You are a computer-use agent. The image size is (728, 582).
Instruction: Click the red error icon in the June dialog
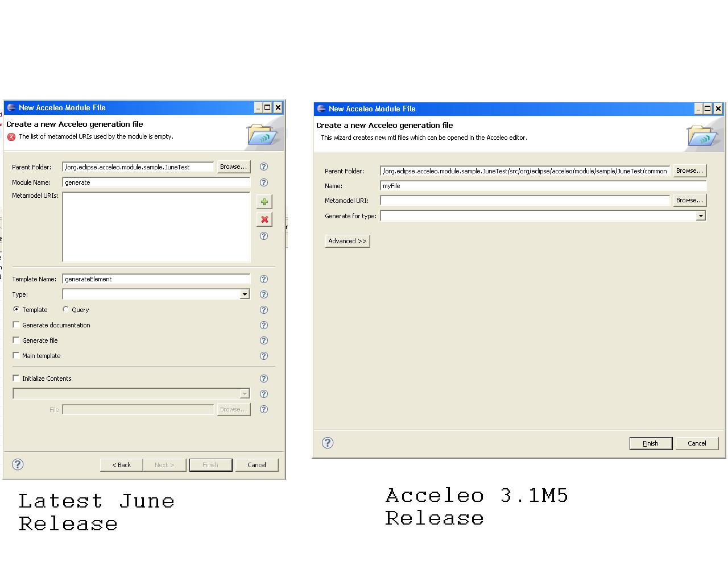click(x=11, y=137)
